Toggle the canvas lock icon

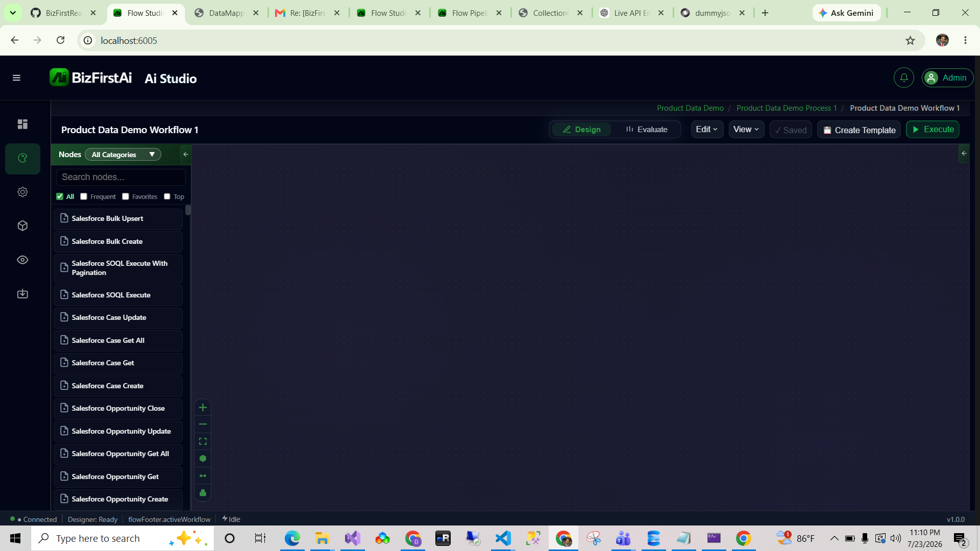[203, 492]
